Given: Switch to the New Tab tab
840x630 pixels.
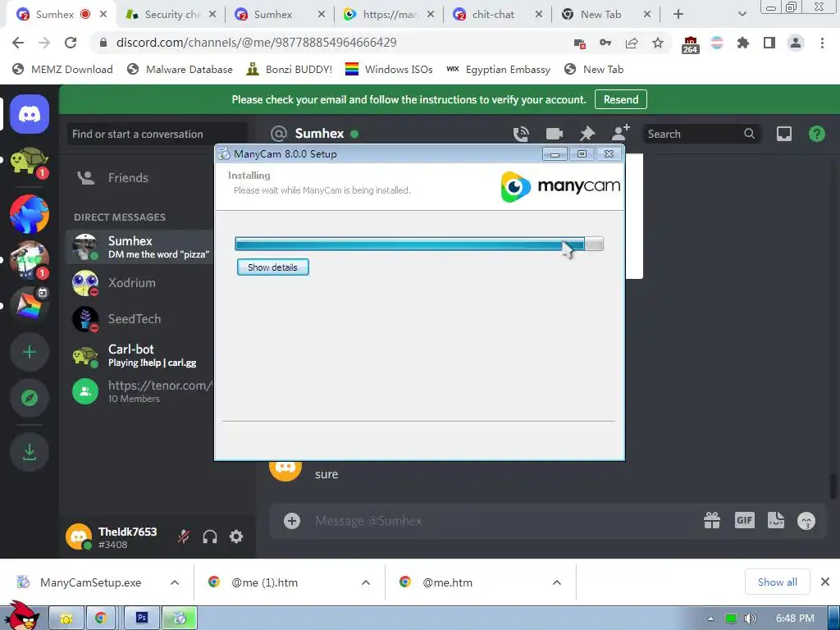Looking at the screenshot, I should pyautogui.click(x=605, y=15).
